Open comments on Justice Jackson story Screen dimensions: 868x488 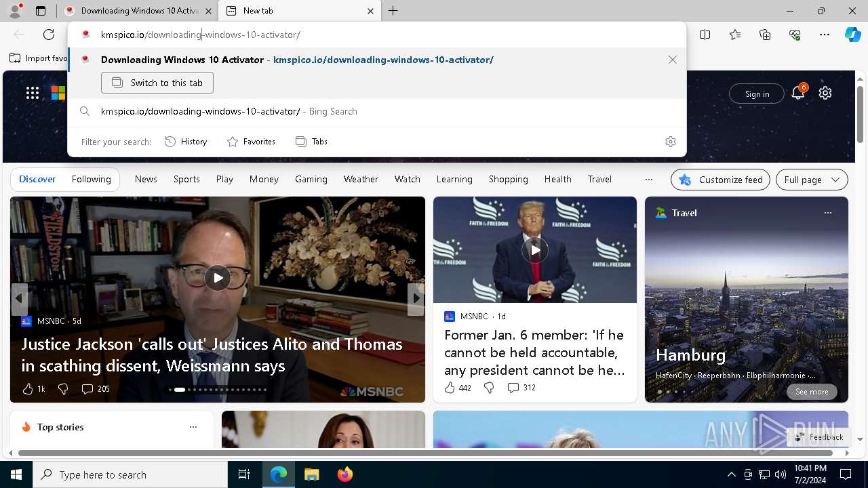pyautogui.click(x=96, y=389)
